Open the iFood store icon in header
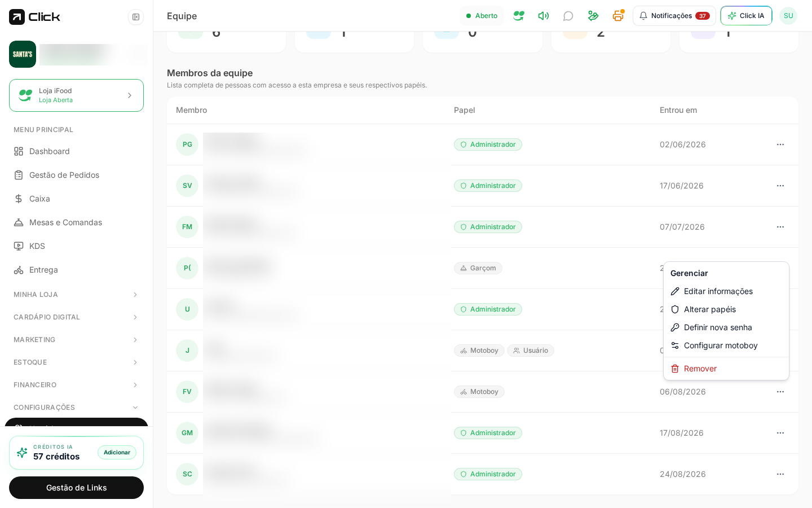This screenshot has width=812, height=508. 519,16
